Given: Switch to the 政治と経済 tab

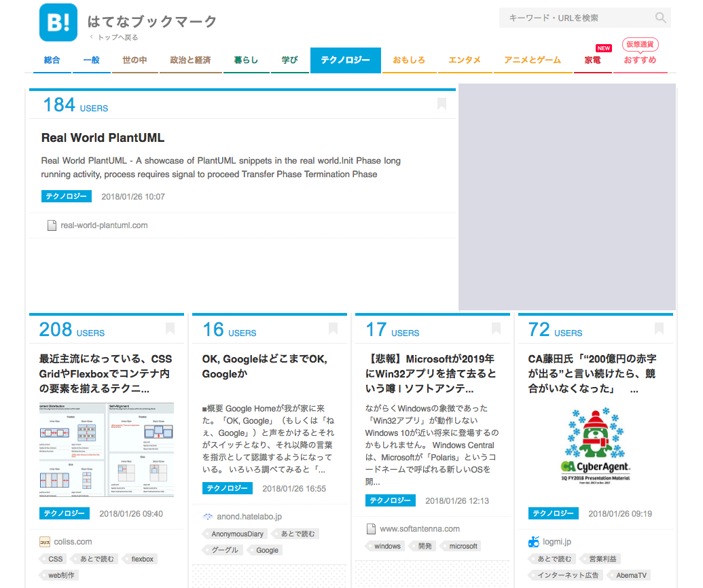Looking at the screenshot, I should point(191,60).
